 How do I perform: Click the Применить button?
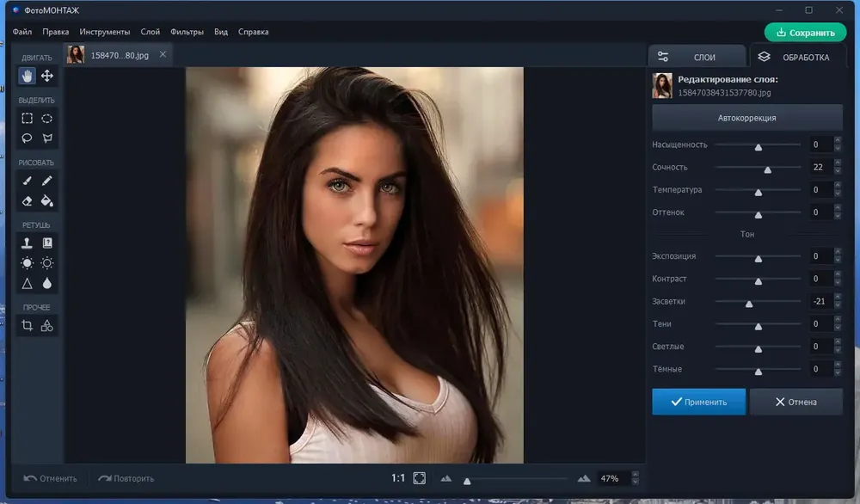(x=698, y=402)
